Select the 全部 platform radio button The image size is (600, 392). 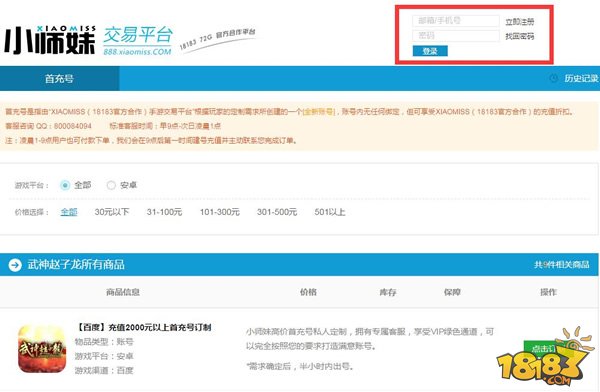click(65, 185)
